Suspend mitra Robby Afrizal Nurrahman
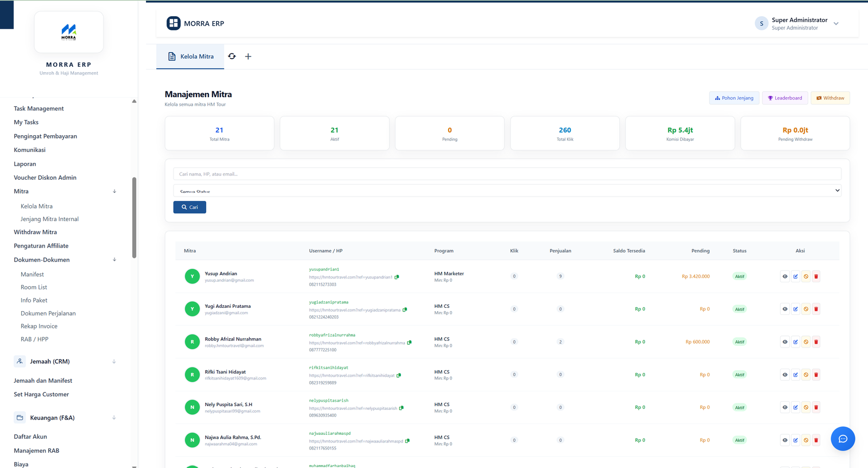The width and height of the screenshot is (868, 468). (x=806, y=342)
